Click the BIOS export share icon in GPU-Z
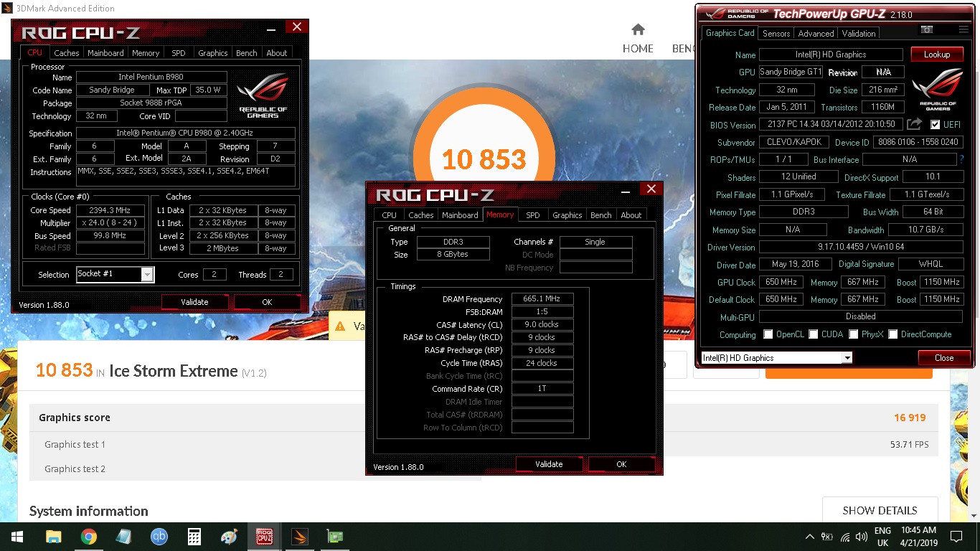Viewport: 980px width, 551px height. click(914, 124)
